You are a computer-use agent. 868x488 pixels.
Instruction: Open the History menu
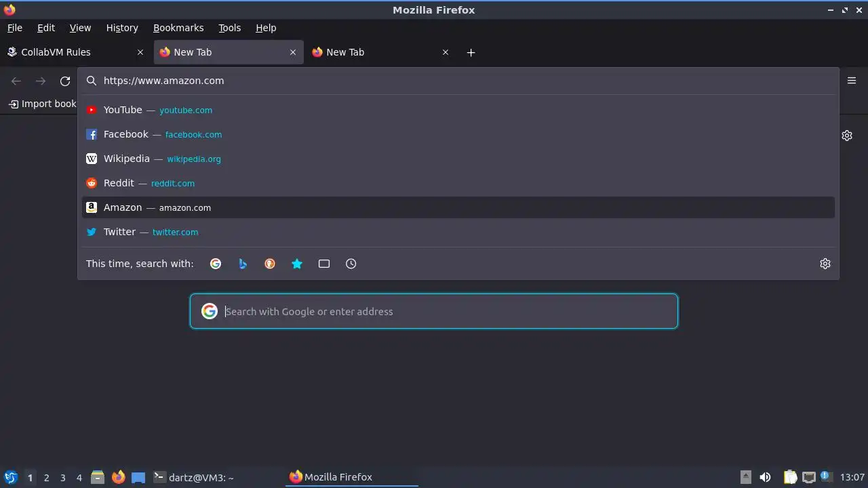[x=122, y=28]
